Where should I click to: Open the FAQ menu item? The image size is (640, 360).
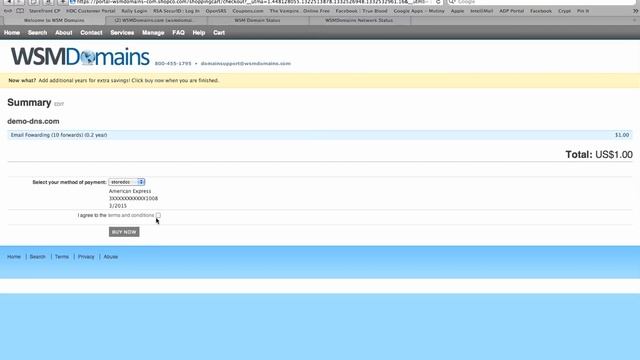coord(178,33)
